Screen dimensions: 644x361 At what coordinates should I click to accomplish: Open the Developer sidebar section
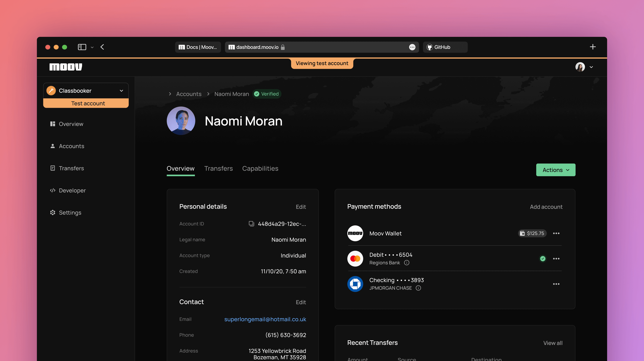tap(72, 190)
